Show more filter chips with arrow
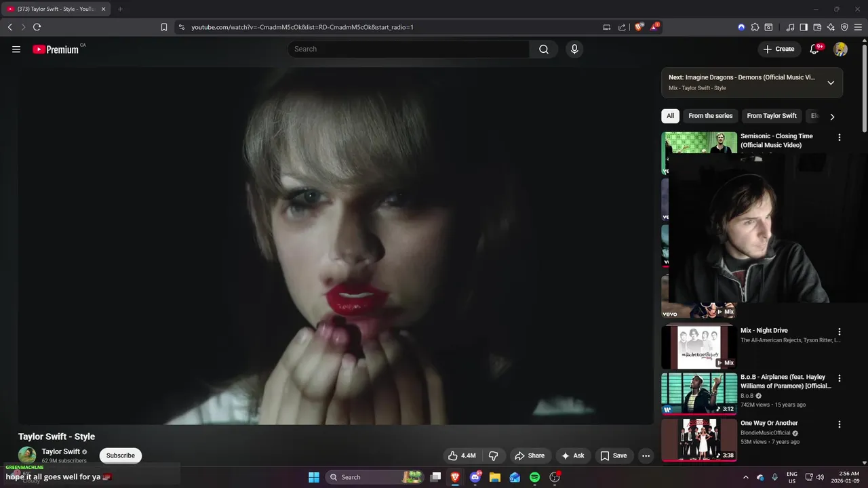The image size is (868, 488). 832,117
